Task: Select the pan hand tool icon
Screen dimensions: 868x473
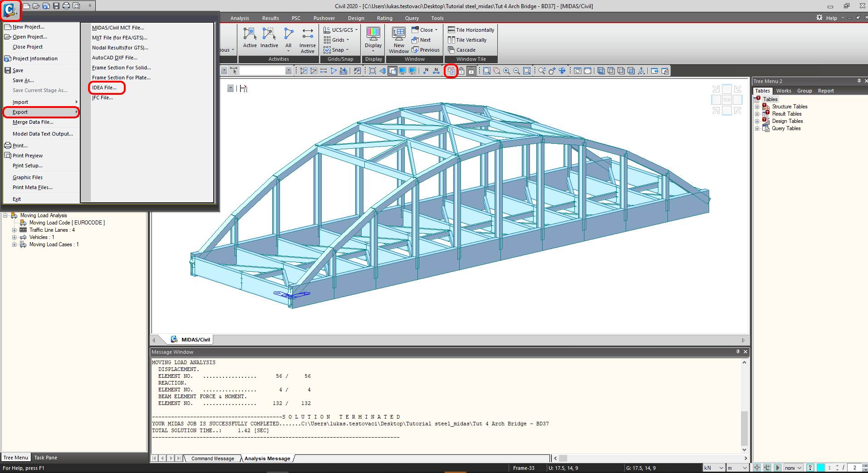Action: coord(552,71)
